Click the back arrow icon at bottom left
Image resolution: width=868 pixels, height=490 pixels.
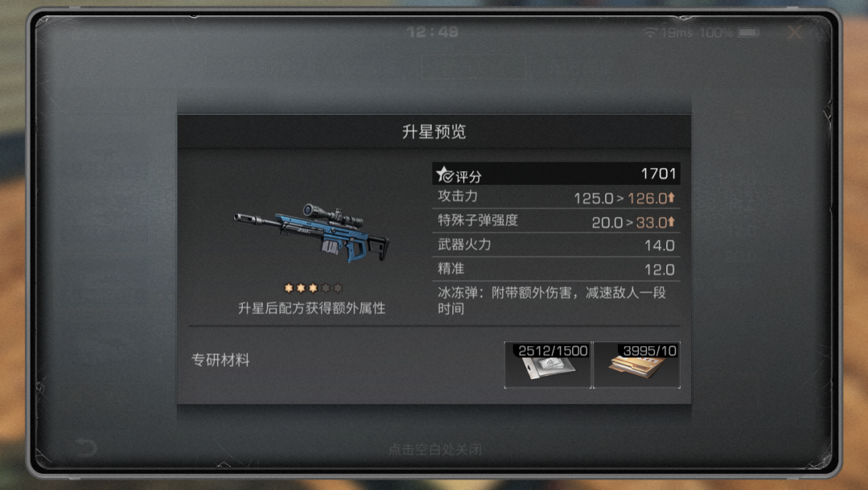coord(86,447)
